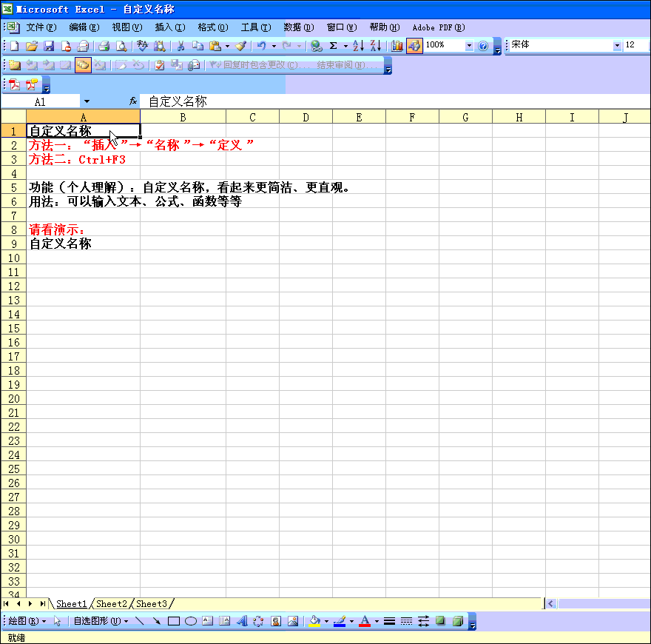Open the 绘图 (Draw) menu button

pos(27,622)
